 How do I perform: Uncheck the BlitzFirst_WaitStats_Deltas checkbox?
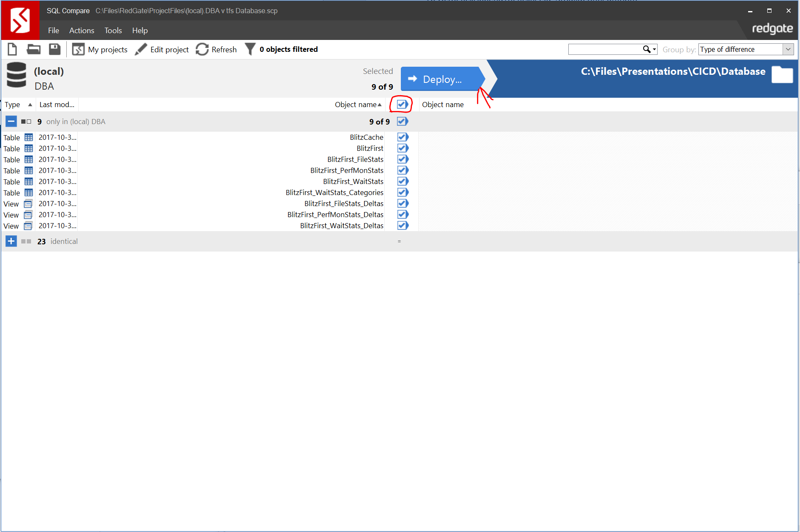click(403, 226)
